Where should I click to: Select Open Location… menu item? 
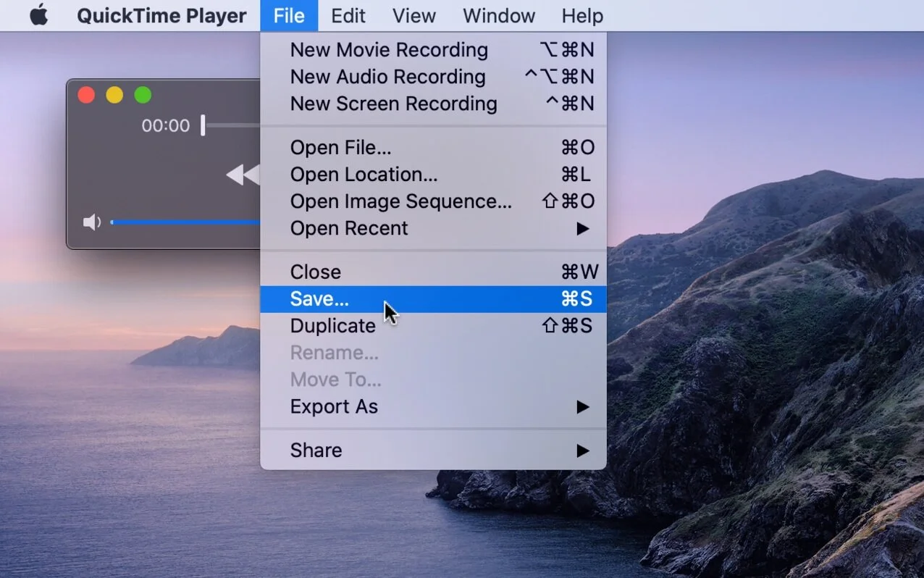[x=433, y=175]
